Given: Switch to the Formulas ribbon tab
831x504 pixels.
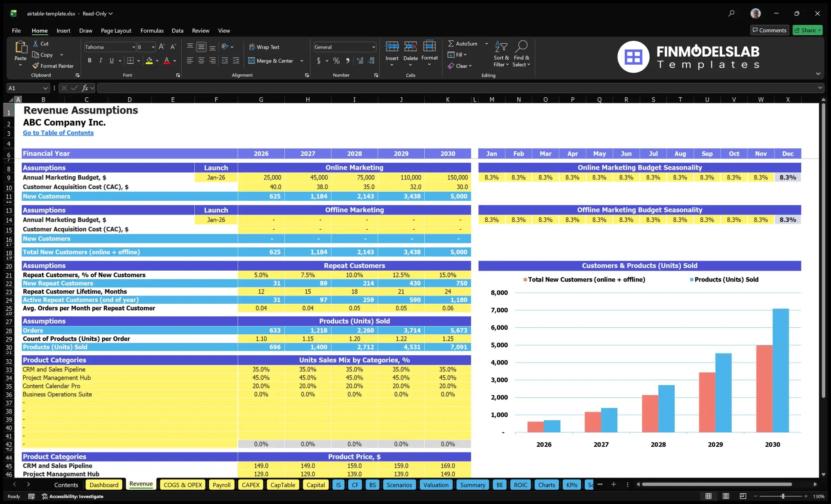Looking at the screenshot, I should [x=152, y=31].
